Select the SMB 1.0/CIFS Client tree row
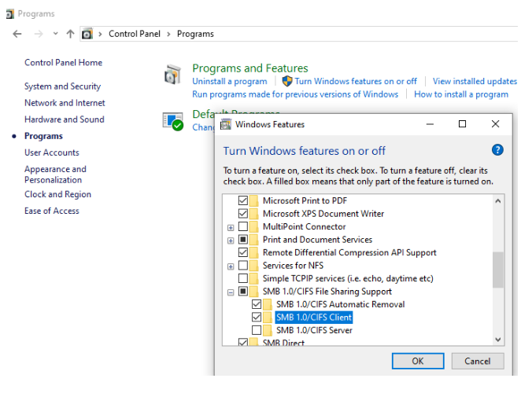The image size is (532, 393). 314,317
